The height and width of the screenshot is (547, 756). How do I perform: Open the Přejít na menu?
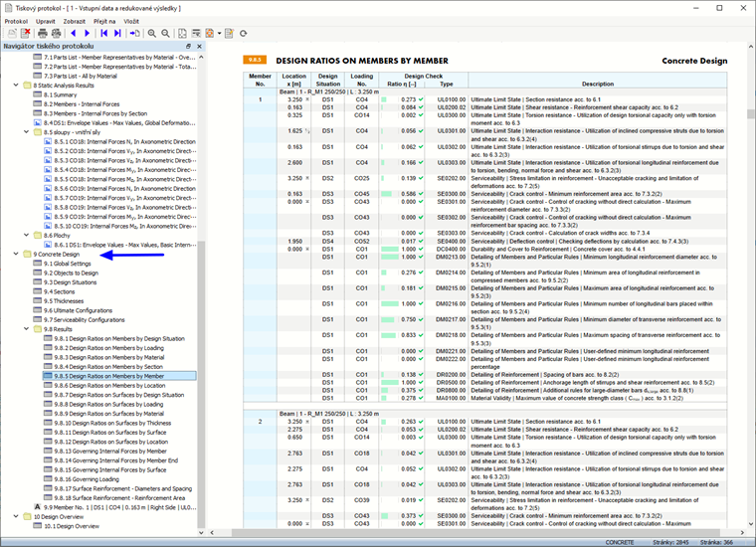[104, 21]
